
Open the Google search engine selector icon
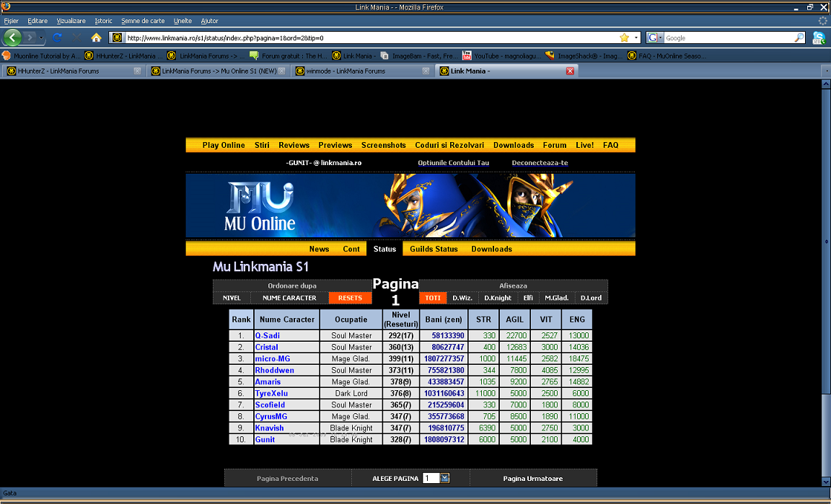pyautogui.click(x=654, y=37)
